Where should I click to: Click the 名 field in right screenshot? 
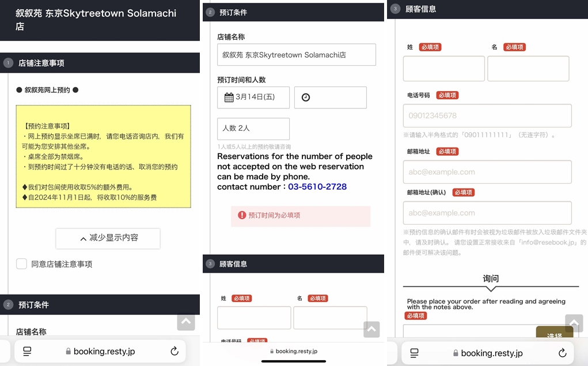coord(528,69)
